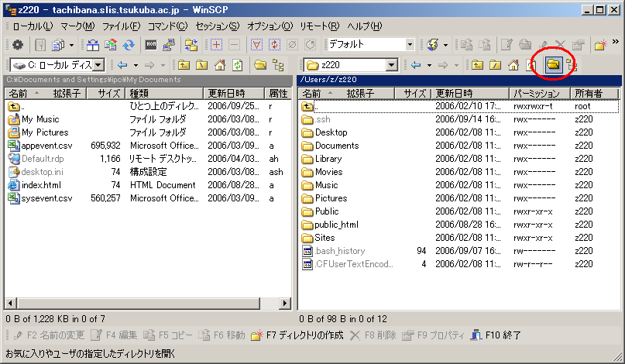The image size is (625, 364).
Task: Click the keep remote directory updated icon
Action: coord(111,45)
